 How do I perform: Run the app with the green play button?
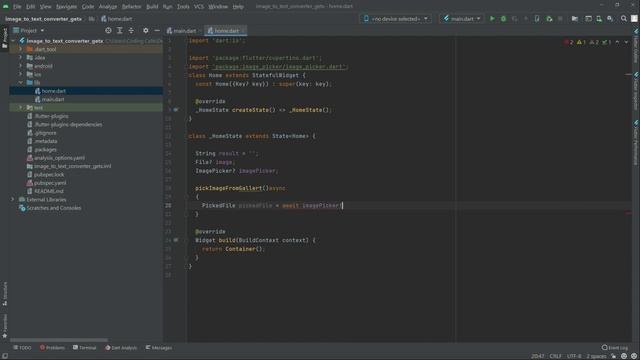492,19
